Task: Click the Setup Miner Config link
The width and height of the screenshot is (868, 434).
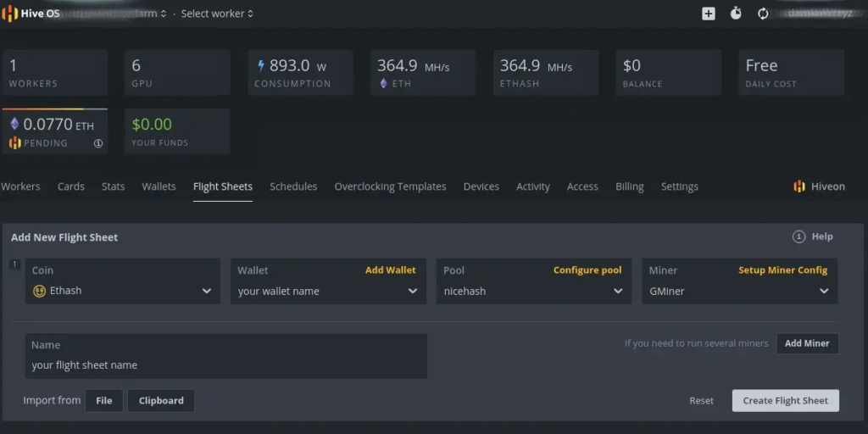Action: 782,270
